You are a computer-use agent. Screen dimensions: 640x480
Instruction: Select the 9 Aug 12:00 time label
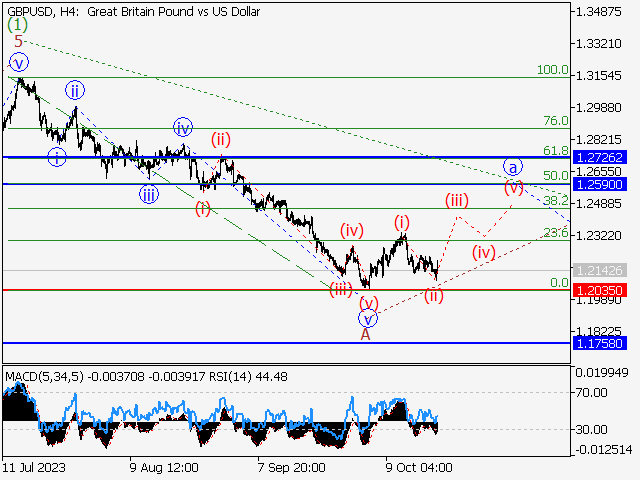tap(164, 467)
